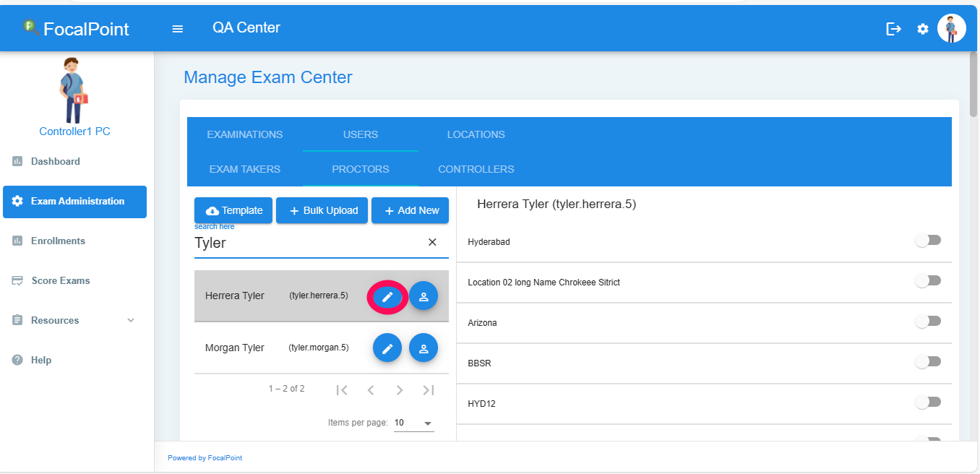Turn on the Arizona toggle switch
The height and width of the screenshot is (474, 980).
click(x=928, y=321)
